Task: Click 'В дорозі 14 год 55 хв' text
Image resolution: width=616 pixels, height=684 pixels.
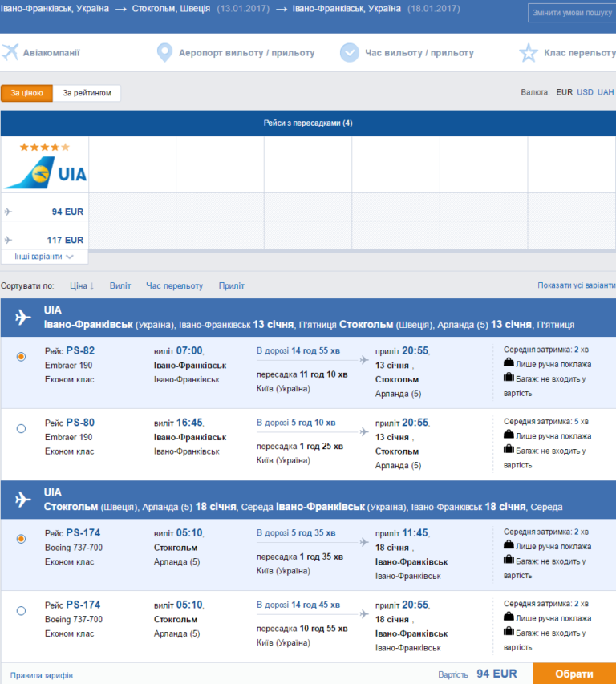Action: click(298, 350)
